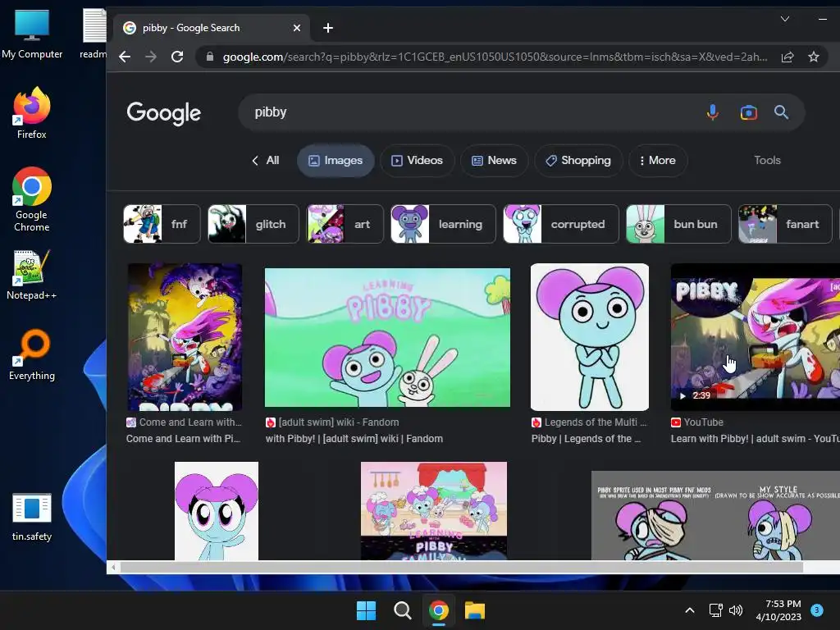Image resolution: width=840 pixels, height=630 pixels.
Task: Open the Windows Start menu
Action: 367,610
